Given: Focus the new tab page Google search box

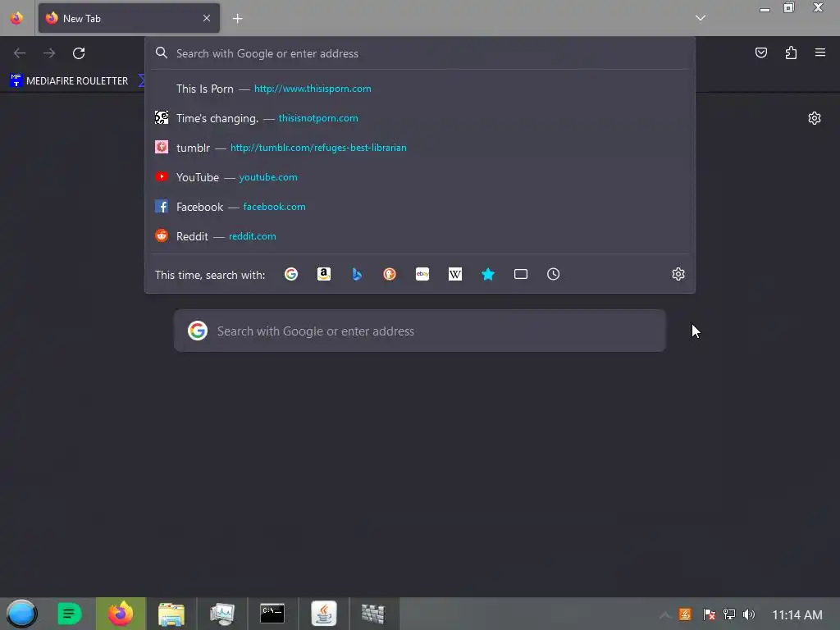Looking at the screenshot, I should point(420,331).
